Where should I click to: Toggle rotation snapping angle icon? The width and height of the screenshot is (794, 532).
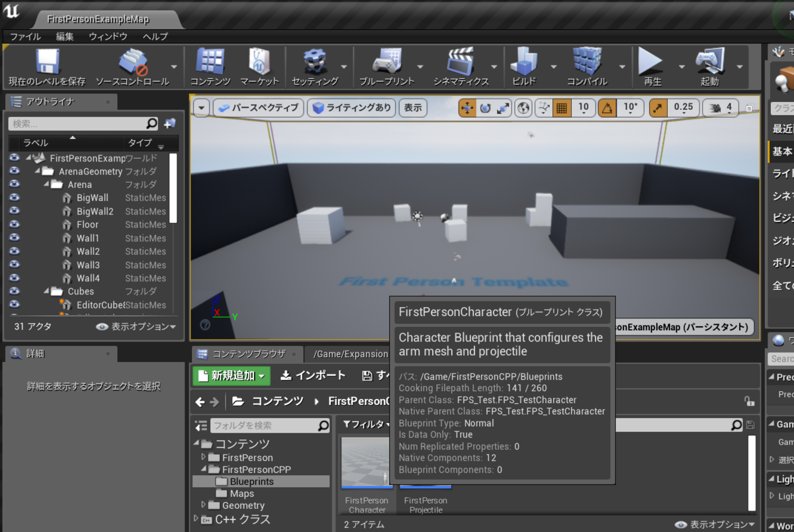(607, 108)
